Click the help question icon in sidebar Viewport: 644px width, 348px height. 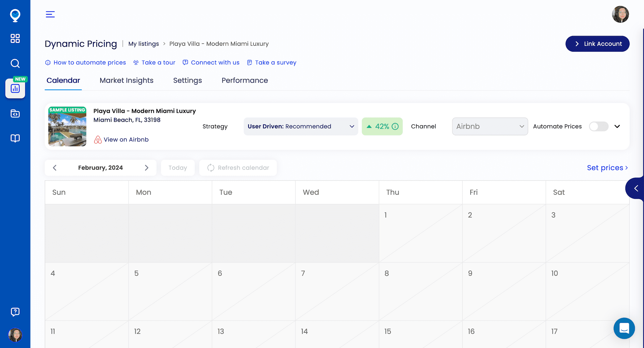tap(15, 312)
